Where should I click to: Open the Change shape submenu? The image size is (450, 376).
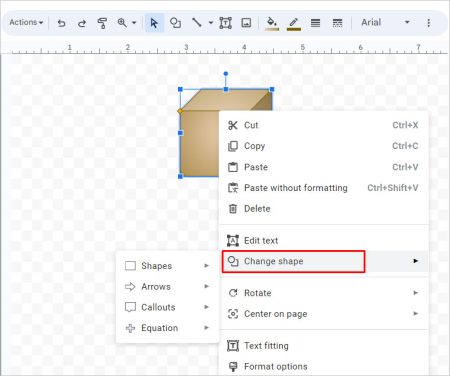[324, 261]
